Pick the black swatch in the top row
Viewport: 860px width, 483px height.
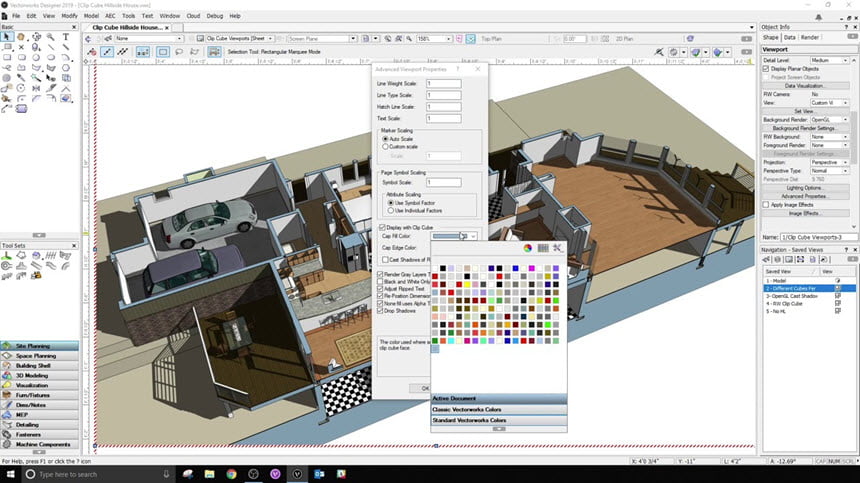(443, 269)
